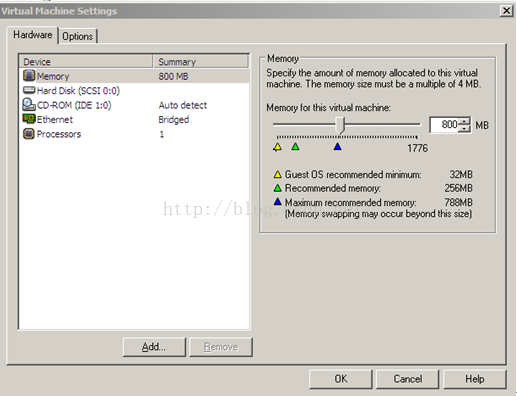The image size is (517, 396).
Task: Switch to the Hardware tab
Action: [x=33, y=35]
